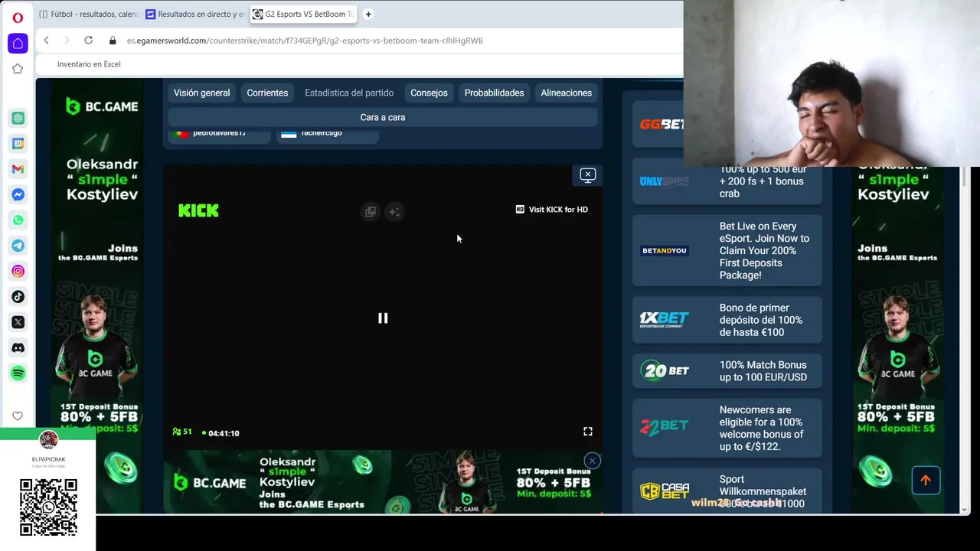Viewport: 980px width, 551px height.
Task: Click the pop-out icon in Kick player
Action: pyautogui.click(x=371, y=212)
